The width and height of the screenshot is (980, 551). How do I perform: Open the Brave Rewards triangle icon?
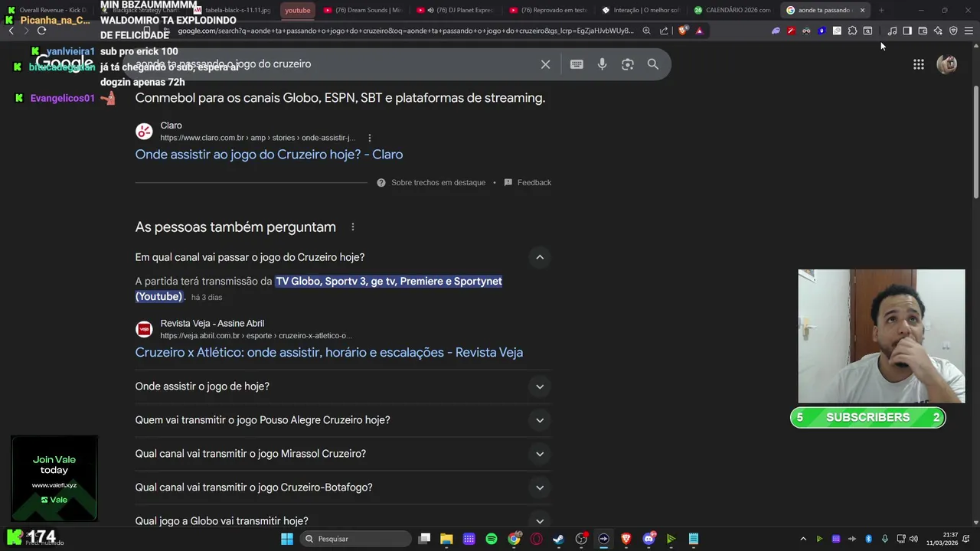click(x=699, y=31)
